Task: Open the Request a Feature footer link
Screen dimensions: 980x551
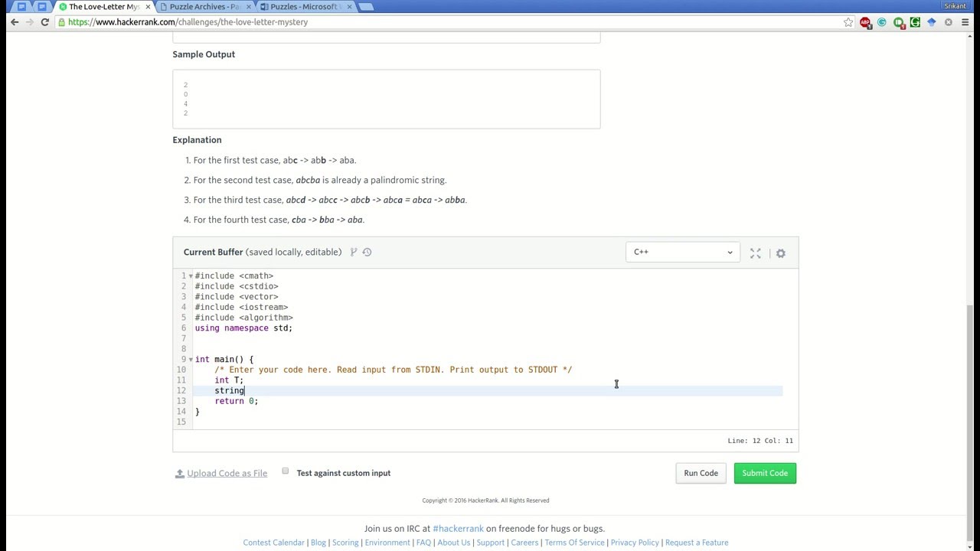Action: pos(697,543)
